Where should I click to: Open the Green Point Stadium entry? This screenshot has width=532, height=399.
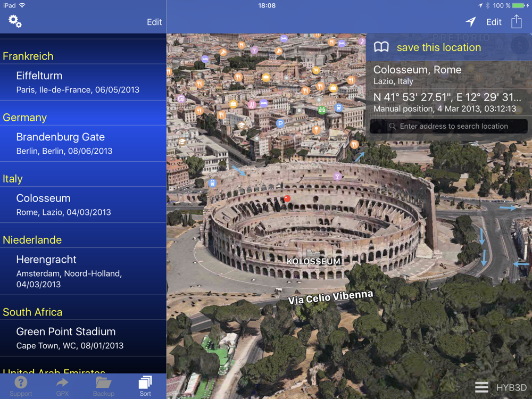pyautogui.click(x=83, y=338)
